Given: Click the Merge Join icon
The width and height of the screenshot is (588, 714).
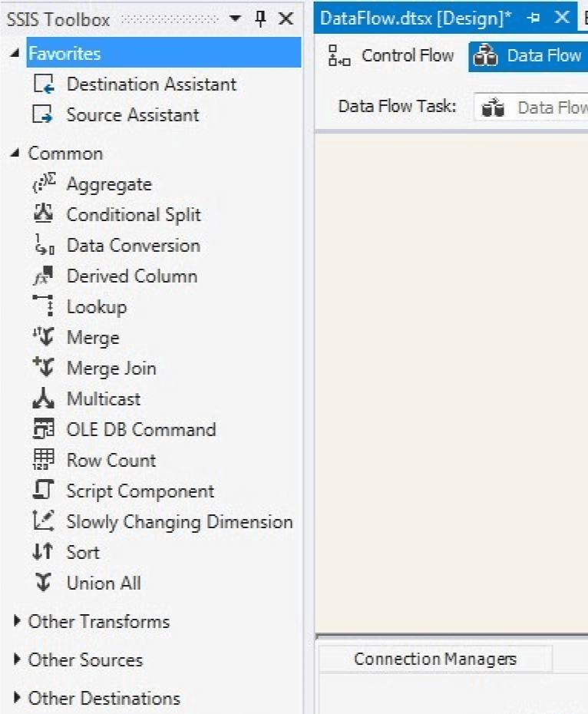Looking at the screenshot, I should point(41,369).
